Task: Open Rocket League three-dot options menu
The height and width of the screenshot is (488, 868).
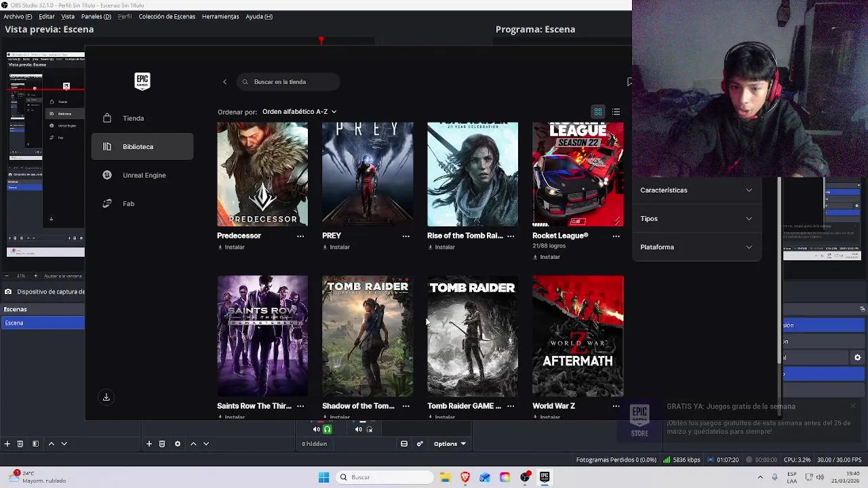Action: tap(616, 236)
